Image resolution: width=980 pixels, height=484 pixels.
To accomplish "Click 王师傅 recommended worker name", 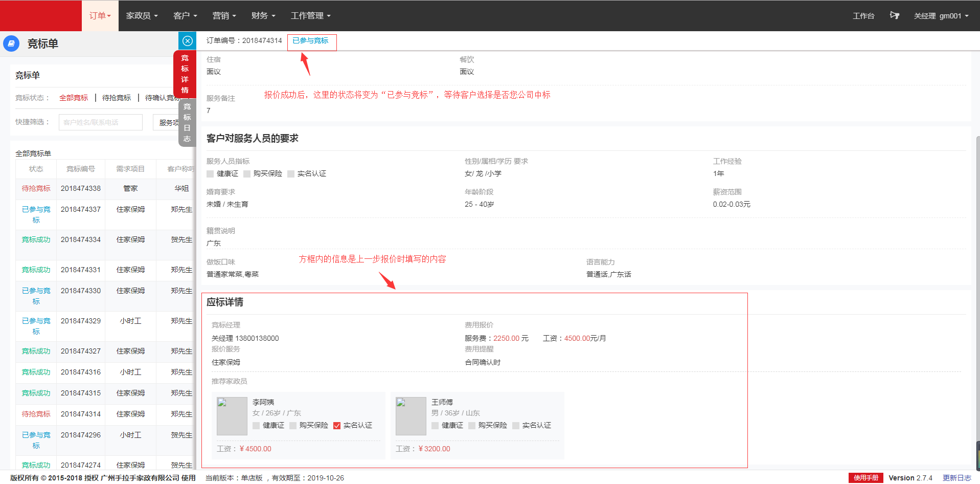I will pyautogui.click(x=442, y=402).
